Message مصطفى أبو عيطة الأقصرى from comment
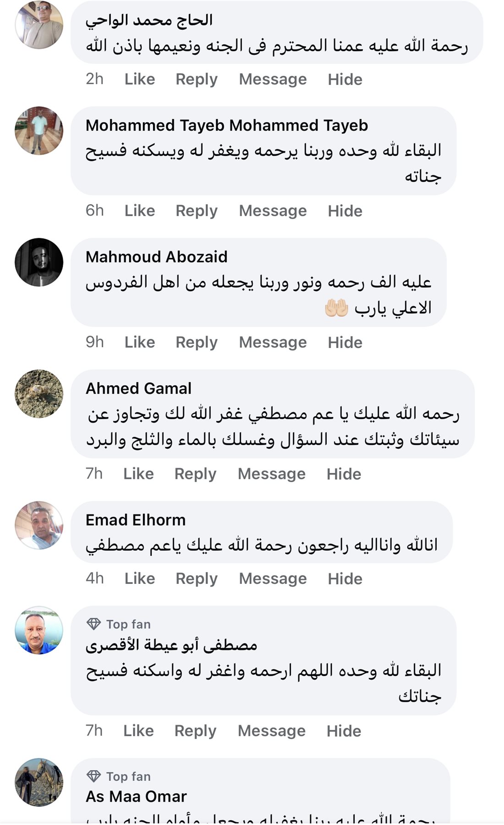504x825 pixels. click(272, 731)
